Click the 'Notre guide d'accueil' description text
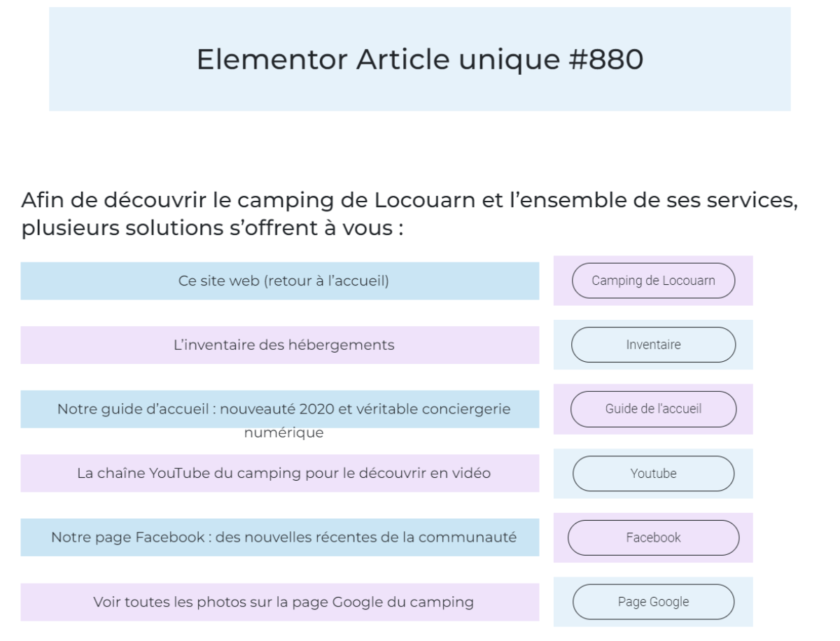The image size is (840, 641). click(283, 409)
